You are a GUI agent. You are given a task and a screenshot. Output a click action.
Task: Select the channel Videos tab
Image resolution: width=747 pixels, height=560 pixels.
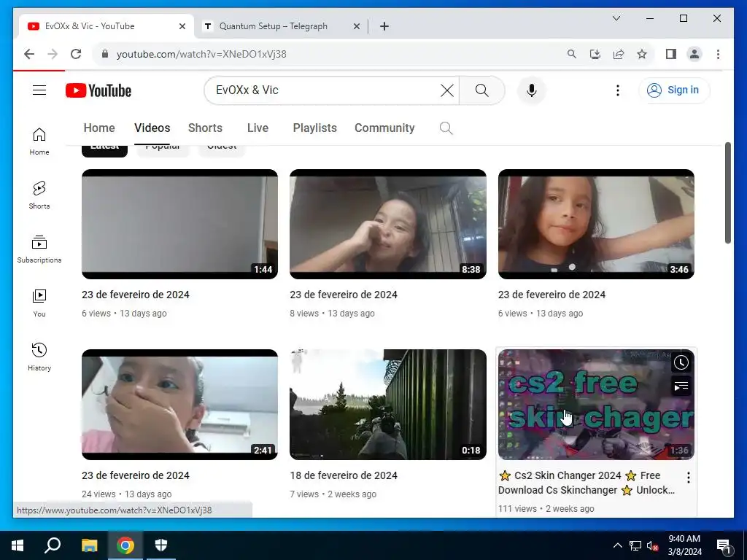pyautogui.click(x=152, y=128)
